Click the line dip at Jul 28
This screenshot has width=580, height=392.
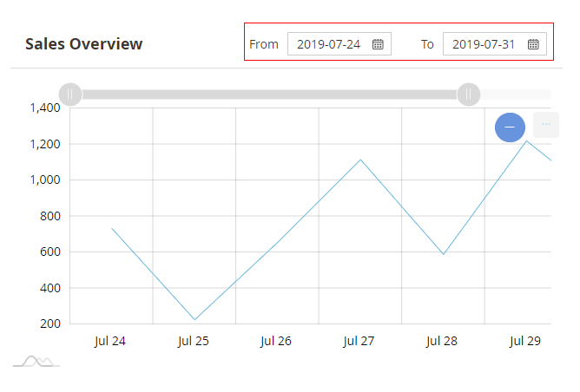(x=444, y=254)
